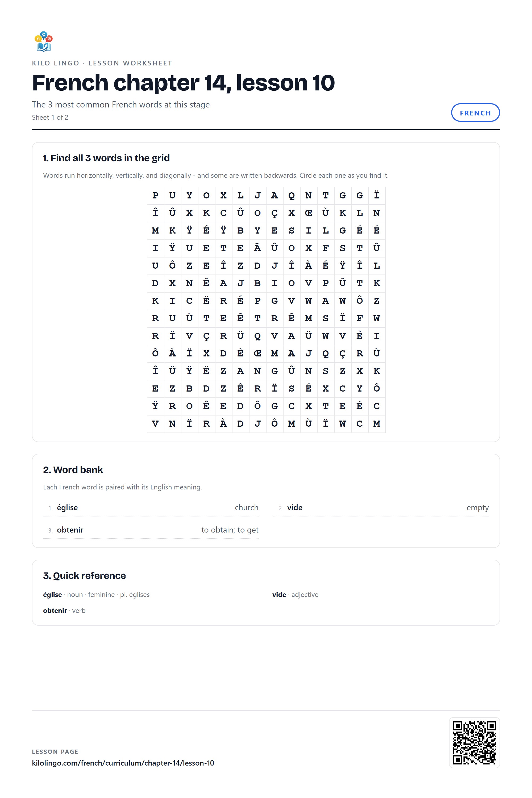
Task: Click the Quick reference entry for vide
Action: pyautogui.click(x=295, y=595)
